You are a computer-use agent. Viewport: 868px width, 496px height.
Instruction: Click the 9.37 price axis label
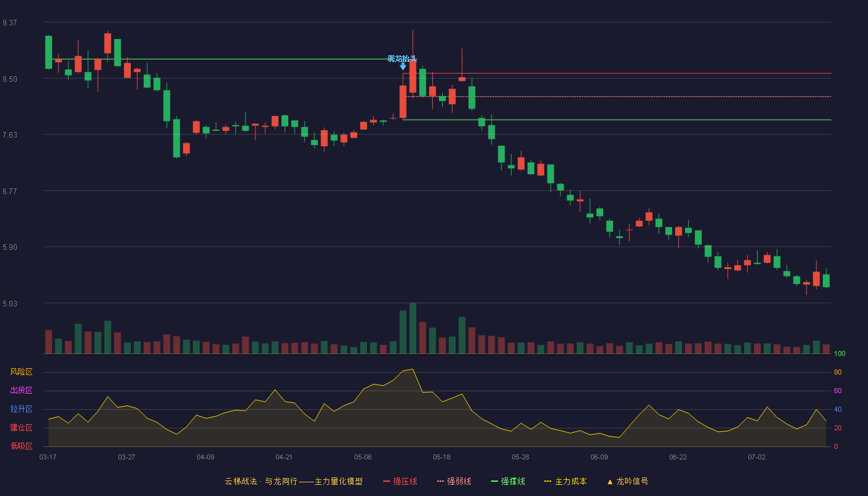point(9,23)
